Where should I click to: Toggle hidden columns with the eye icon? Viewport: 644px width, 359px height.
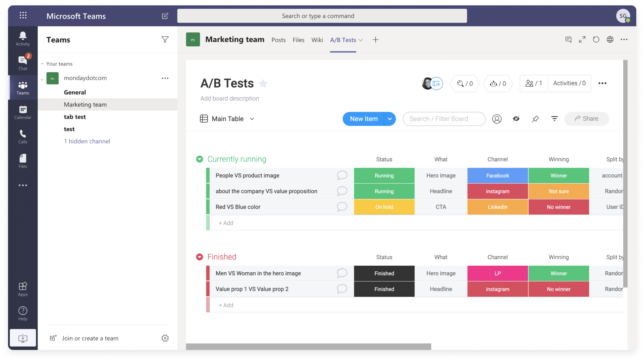[516, 119]
